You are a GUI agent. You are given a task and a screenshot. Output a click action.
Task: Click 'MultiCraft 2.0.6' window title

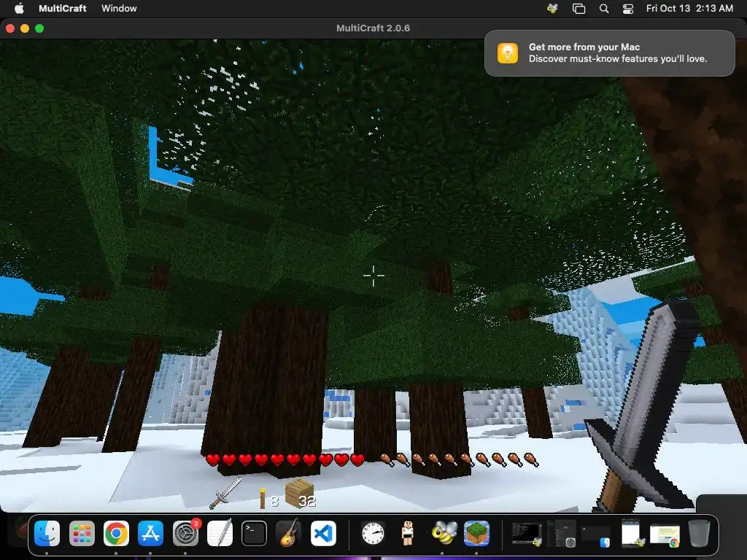coord(373,28)
